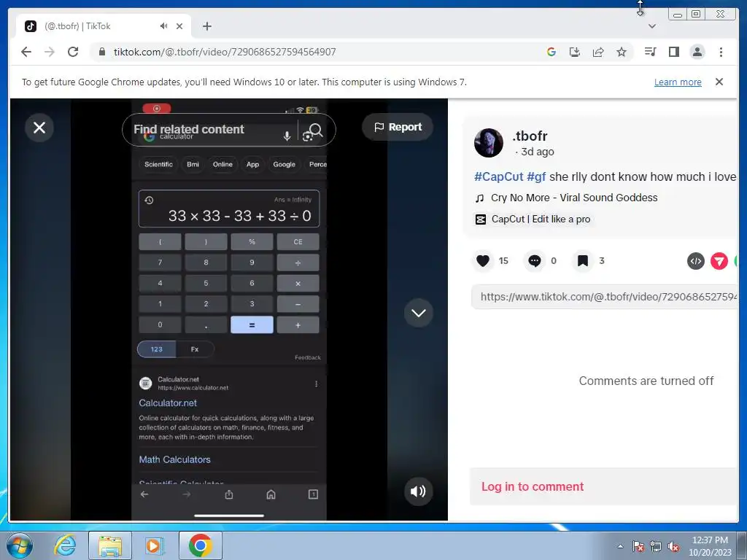Open the #CapCut hashtag

[x=499, y=176]
